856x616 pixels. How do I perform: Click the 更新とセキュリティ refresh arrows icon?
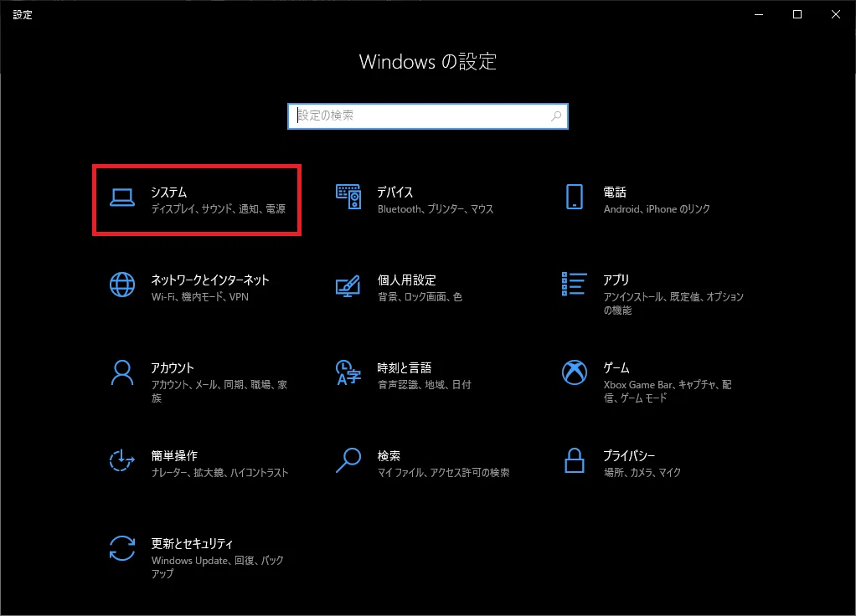(121, 548)
